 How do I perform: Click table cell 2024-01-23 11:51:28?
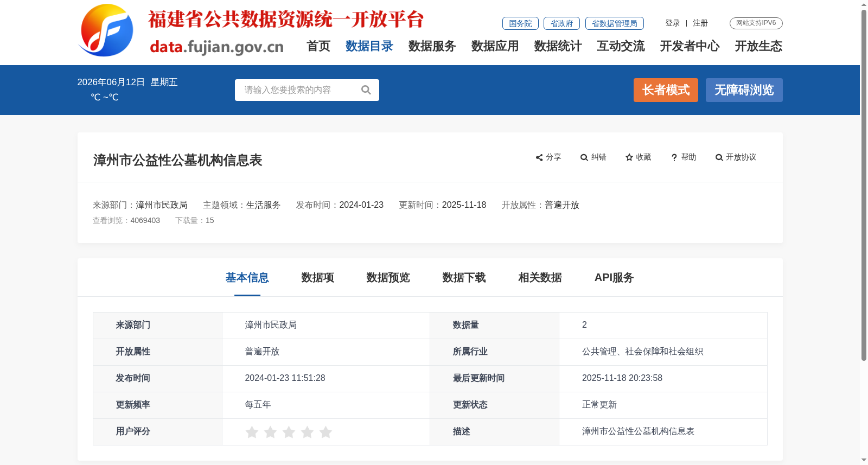(285, 378)
